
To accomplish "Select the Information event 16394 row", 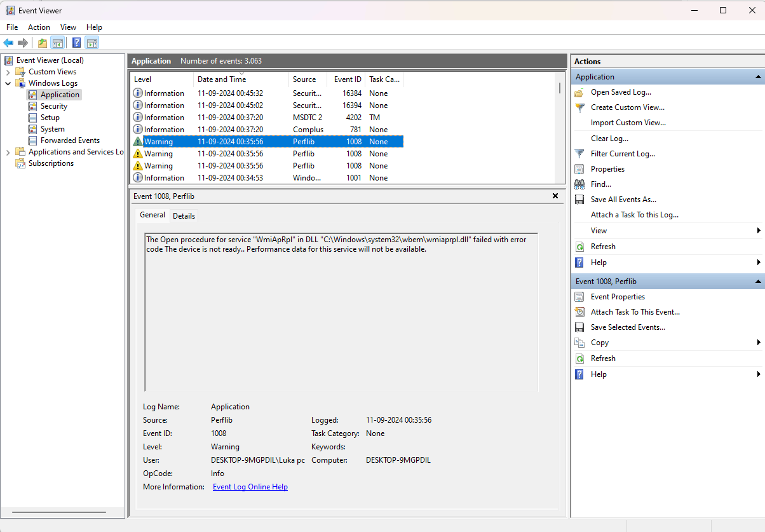I will coord(267,106).
